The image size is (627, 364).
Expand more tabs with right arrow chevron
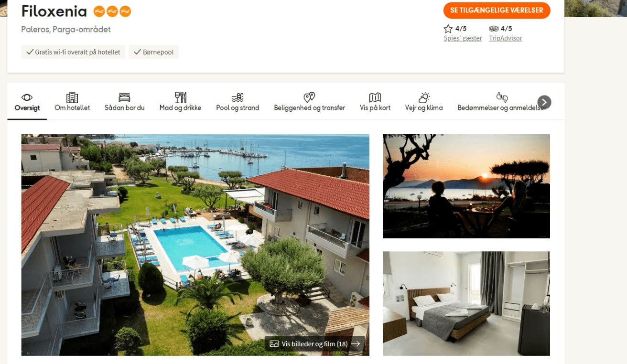[x=544, y=102]
